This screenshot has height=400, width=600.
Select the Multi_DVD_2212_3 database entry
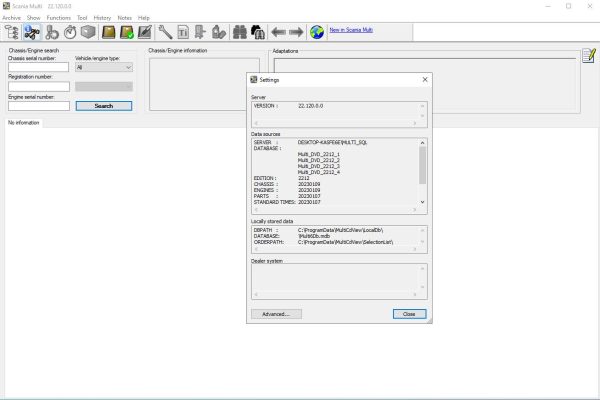[319, 166]
